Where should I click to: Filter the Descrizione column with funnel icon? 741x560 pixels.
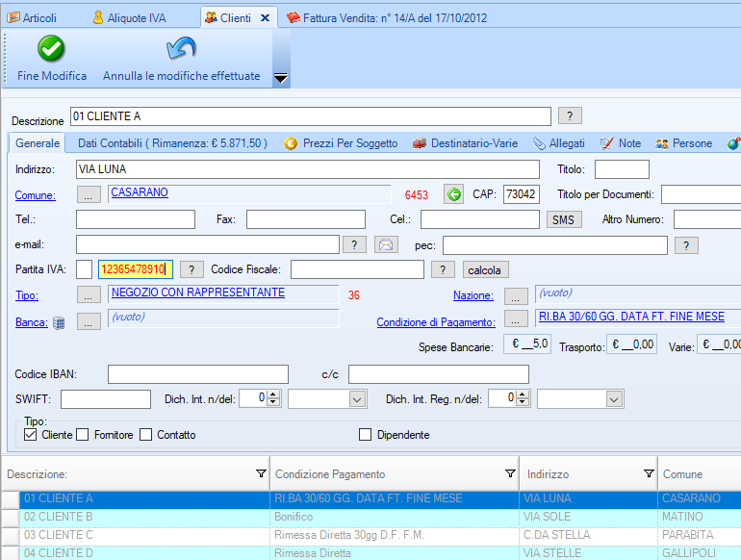click(261, 473)
